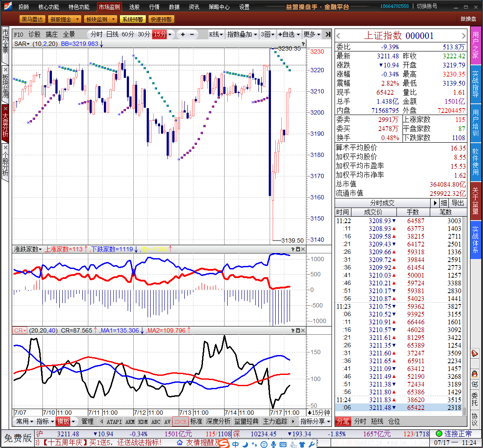Click the app logo in title bar
This screenshot has height=448, width=483.
7,6
